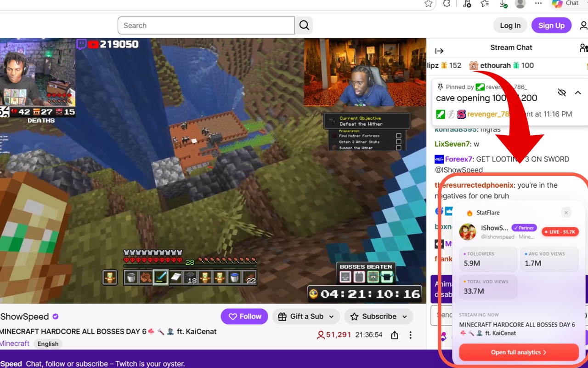Collapse the pinned message with the chevron
This screenshot has height=368, width=588.
click(578, 92)
